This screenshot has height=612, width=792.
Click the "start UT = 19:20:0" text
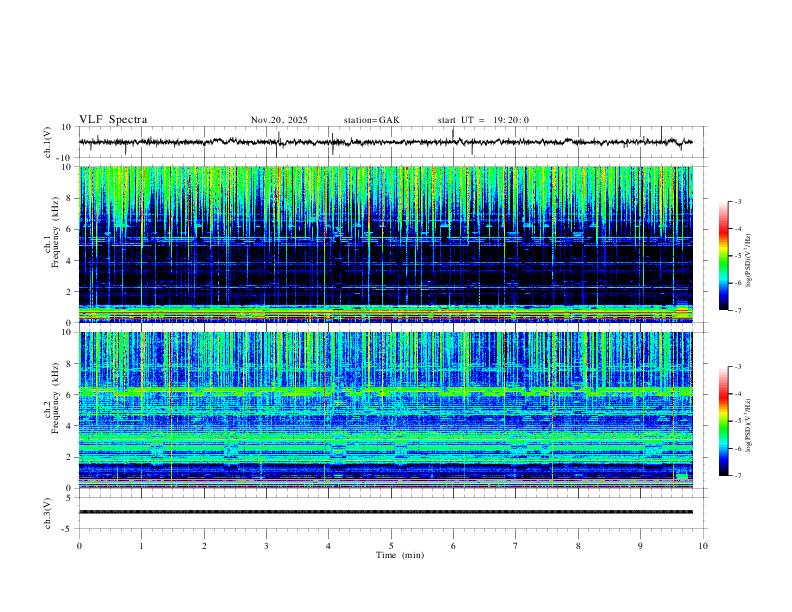[x=483, y=120]
